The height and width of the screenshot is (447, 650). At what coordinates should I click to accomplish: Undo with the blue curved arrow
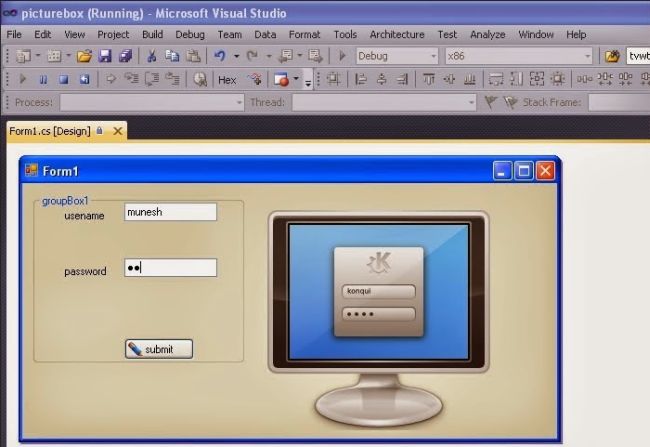point(220,56)
